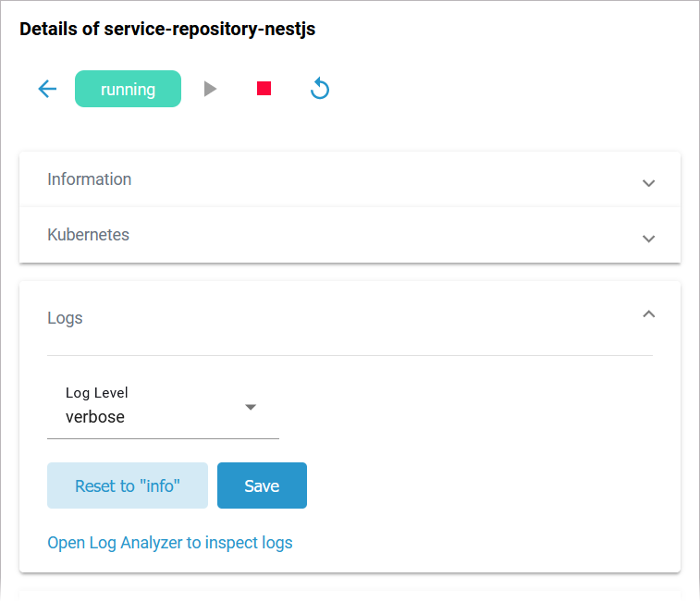Start the service with the play icon
This screenshot has height=602, width=700.
(210, 89)
